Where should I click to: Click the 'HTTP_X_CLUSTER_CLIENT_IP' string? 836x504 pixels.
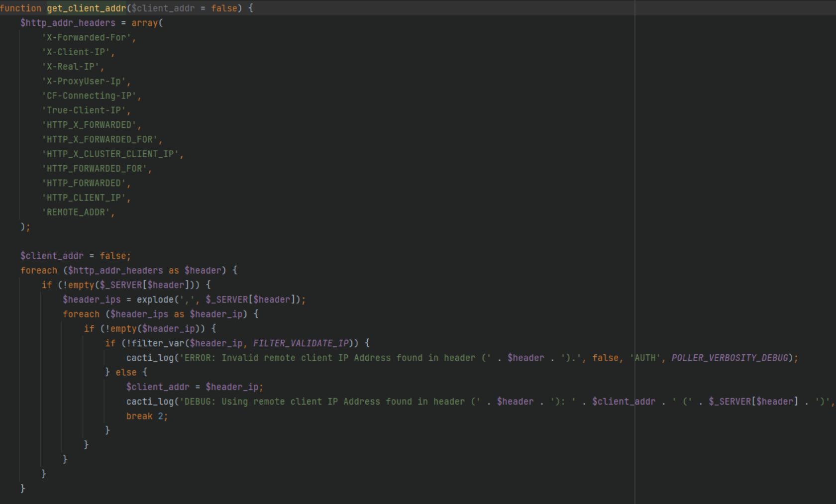[x=110, y=154]
